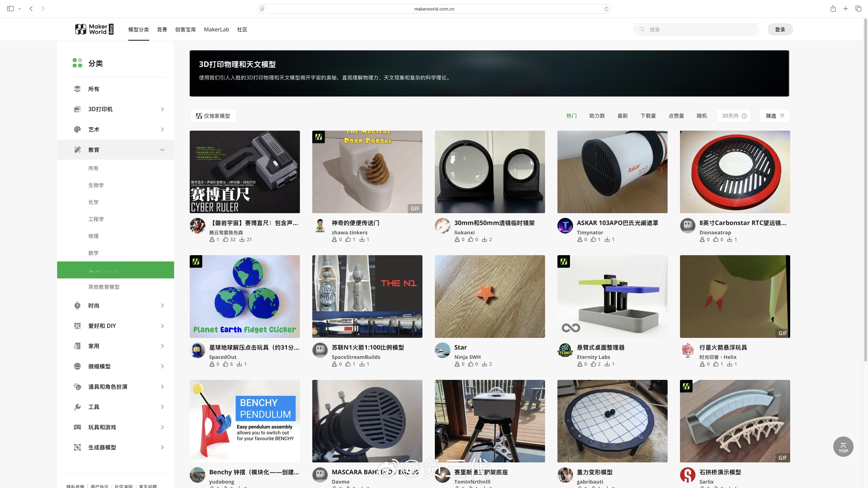Open the 竞赛 contests nav tab

point(162,30)
